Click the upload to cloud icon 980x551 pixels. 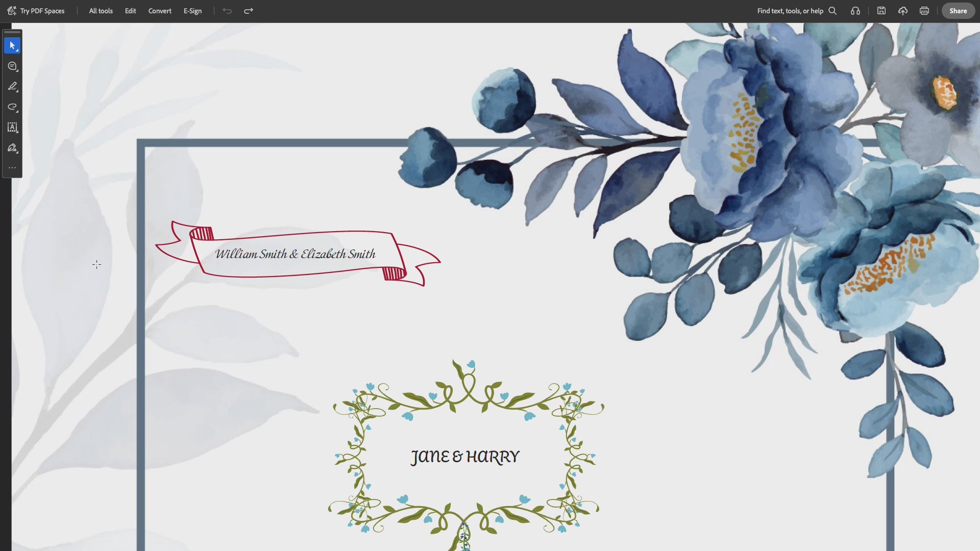pyautogui.click(x=903, y=11)
